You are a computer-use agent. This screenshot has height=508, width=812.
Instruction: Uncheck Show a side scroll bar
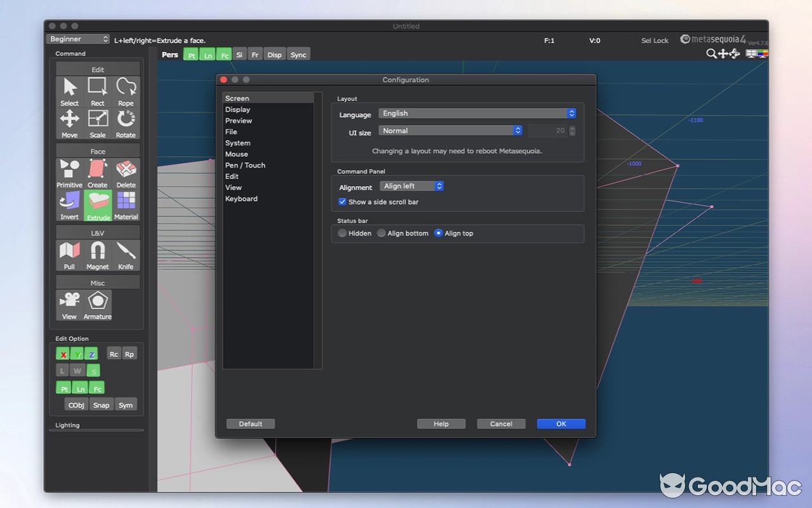pyautogui.click(x=342, y=201)
